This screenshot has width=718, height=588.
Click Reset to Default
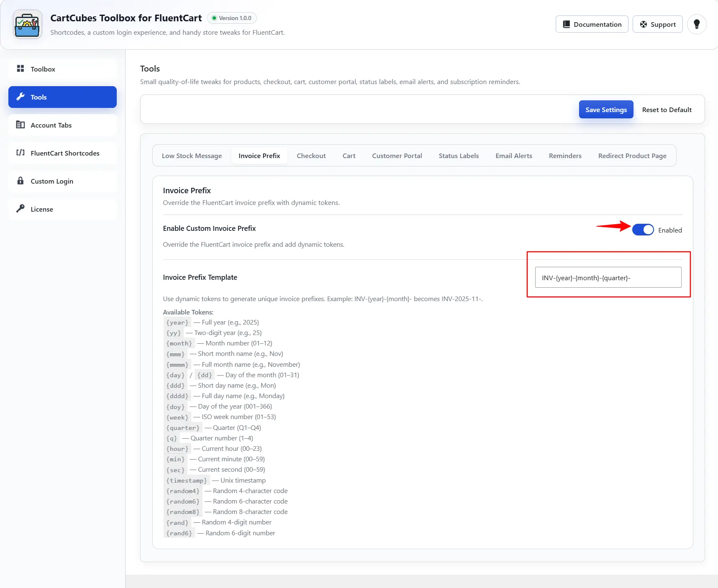tap(667, 110)
